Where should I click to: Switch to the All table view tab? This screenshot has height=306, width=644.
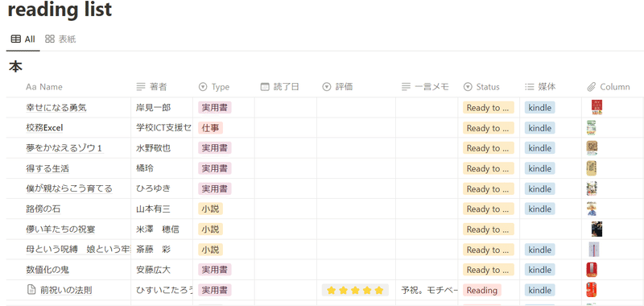[x=23, y=39]
